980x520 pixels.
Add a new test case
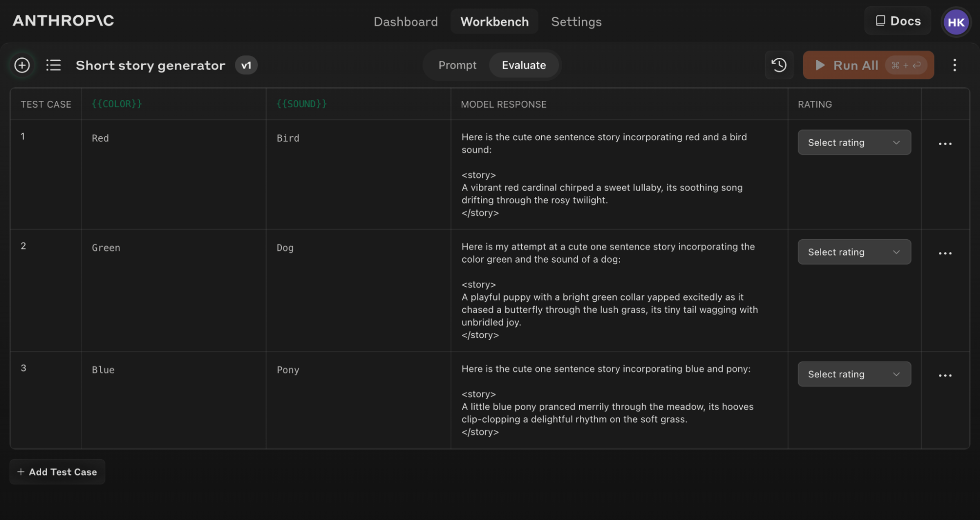pos(57,471)
